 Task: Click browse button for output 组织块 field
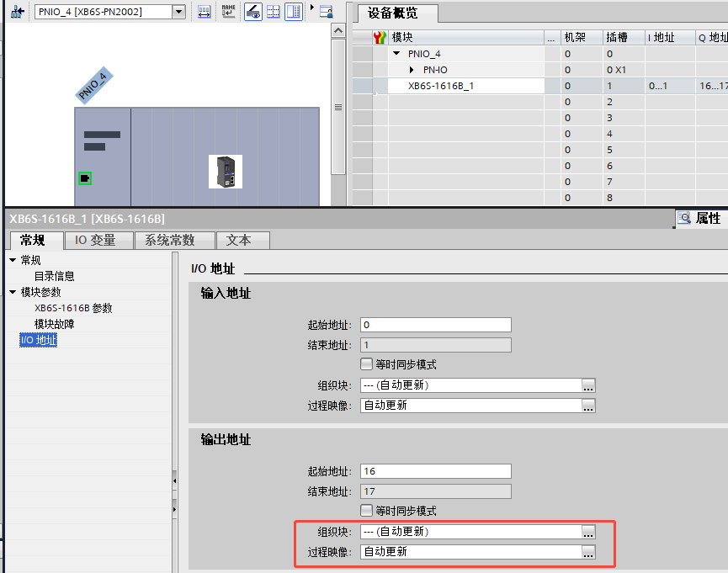(588, 532)
